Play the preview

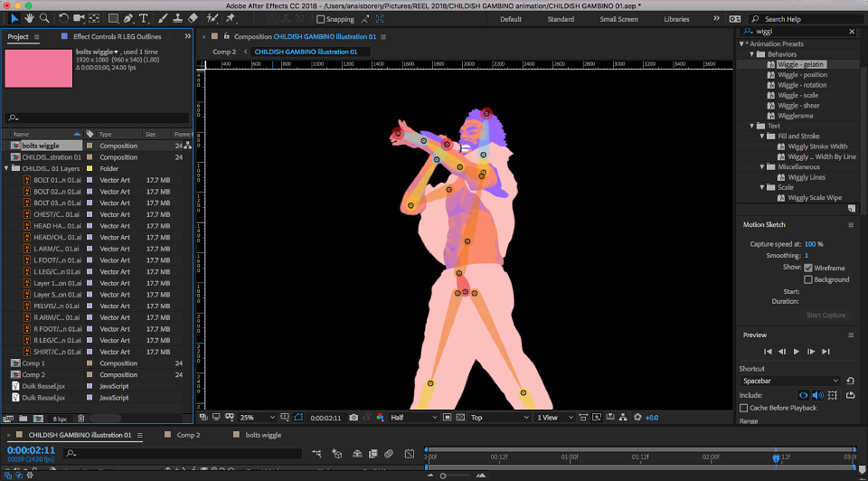pos(796,352)
